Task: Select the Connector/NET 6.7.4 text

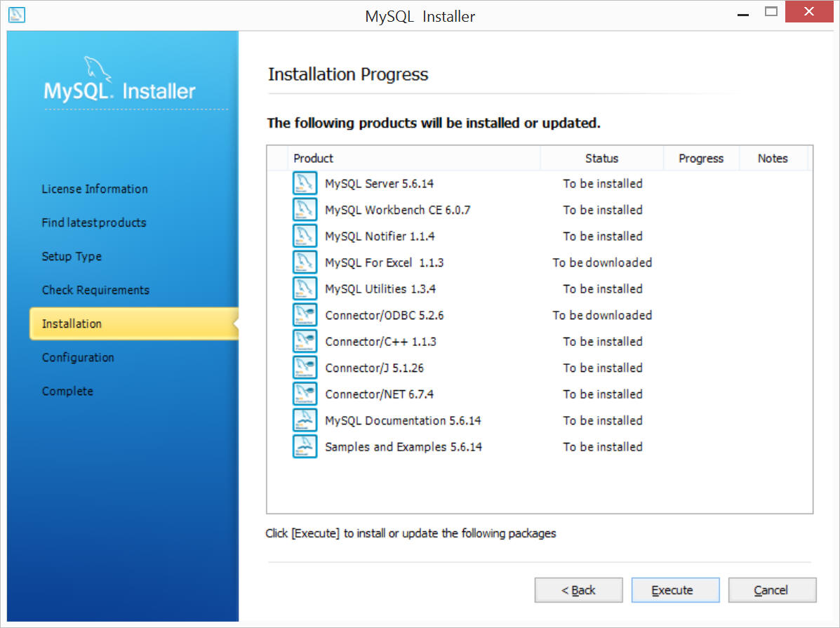Action: pyautogui.click(x=379, y=394)
